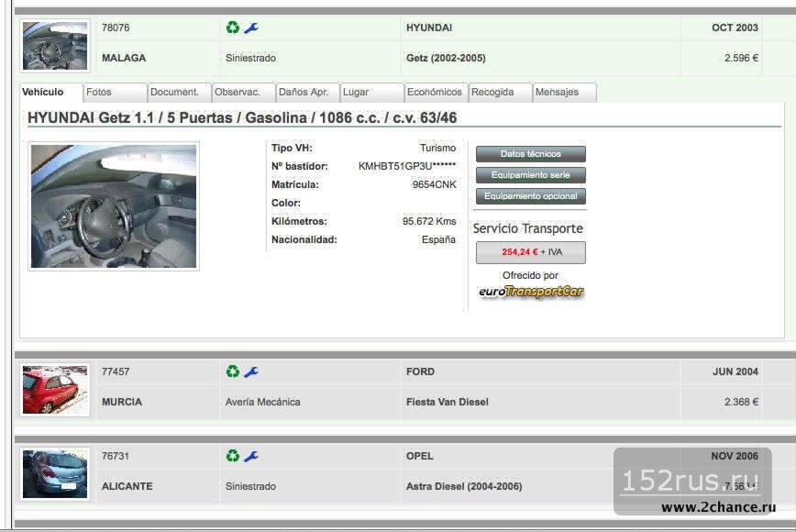Click listing number 77457
The height and width of the screenshot is (532, 796).
pyautogui.click(x=116, y=372)
